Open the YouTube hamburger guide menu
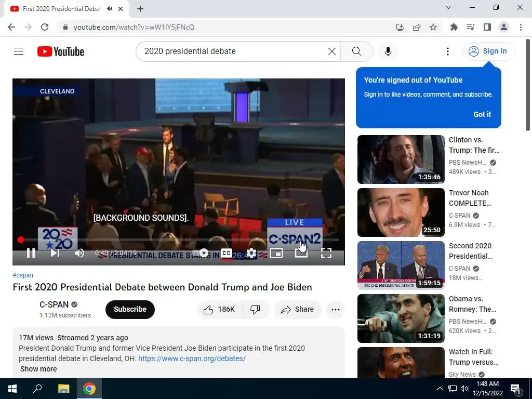This screenshot has height=399, width=532. tap(19, 51)
